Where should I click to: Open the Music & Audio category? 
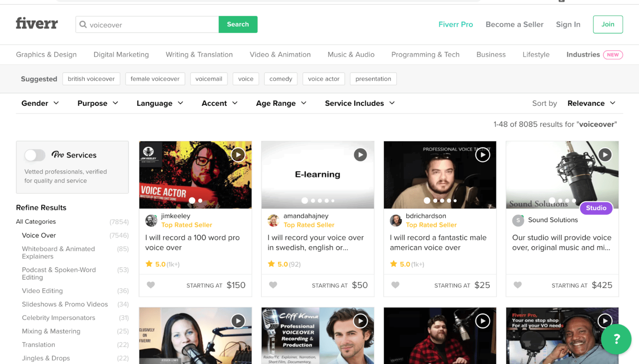[x=351, y=54]
